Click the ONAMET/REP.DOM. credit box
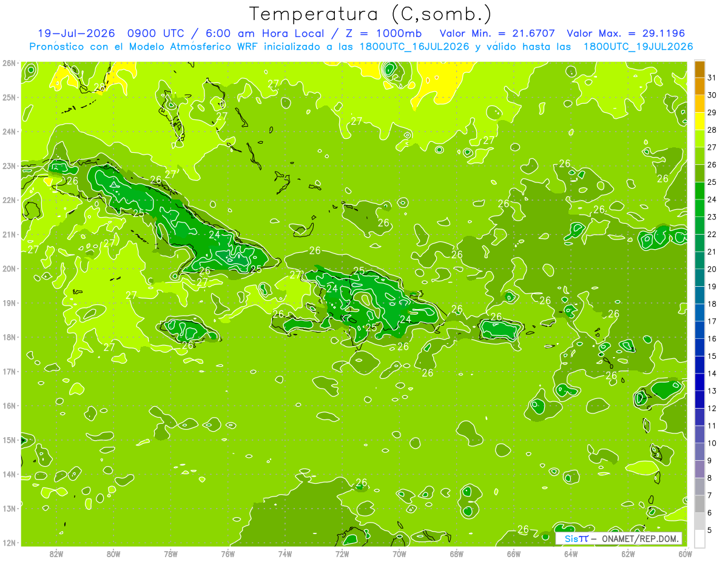Screen dimensions: 728x562 [x=619, y=538]
